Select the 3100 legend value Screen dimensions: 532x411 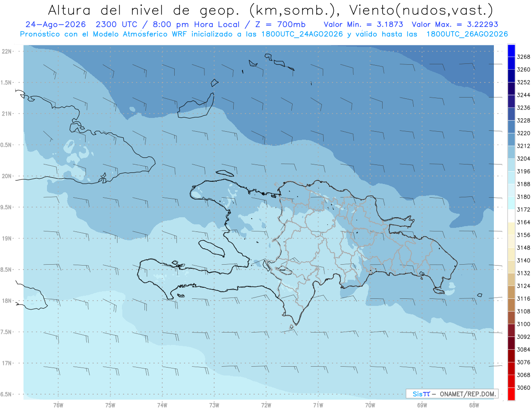point(524,324)
